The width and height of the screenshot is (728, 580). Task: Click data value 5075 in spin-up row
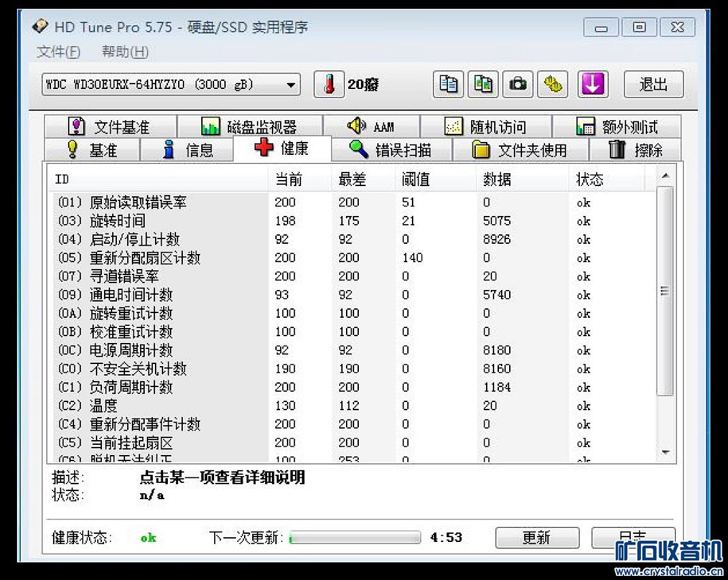pos(497,221)
